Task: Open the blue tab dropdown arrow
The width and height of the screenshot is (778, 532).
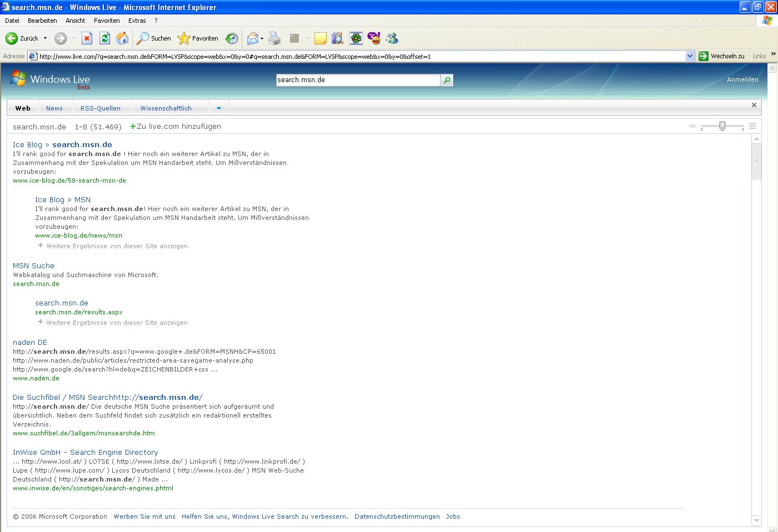Action: (x=219, y=108)
